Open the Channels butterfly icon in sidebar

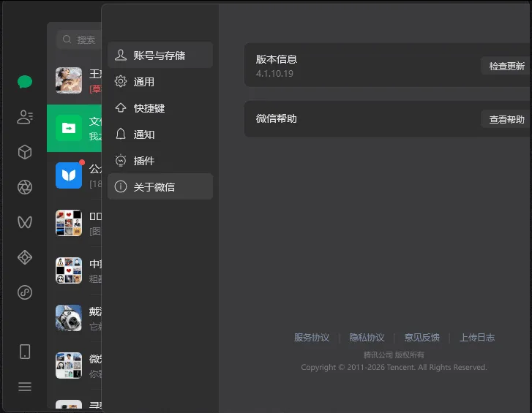[25, 222]
